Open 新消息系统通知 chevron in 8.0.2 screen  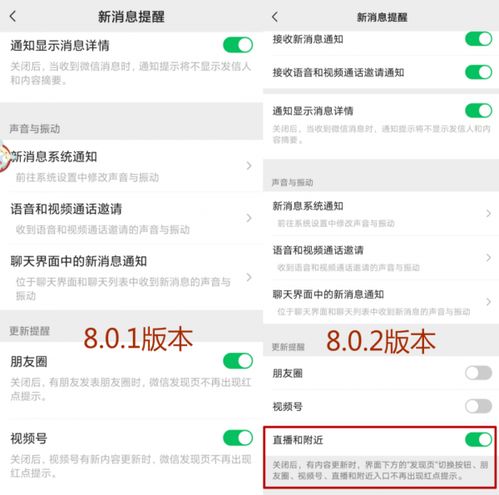pyautogui.click(x=488, y=213)
